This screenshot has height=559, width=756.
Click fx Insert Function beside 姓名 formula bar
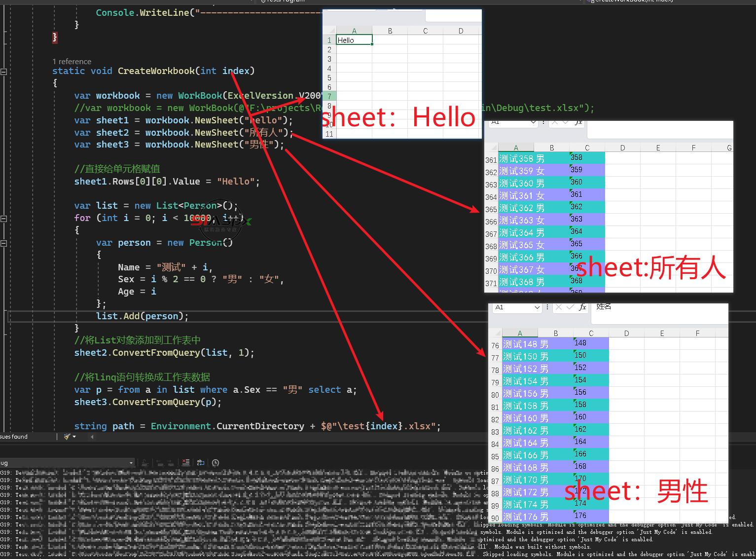(582, 307)
